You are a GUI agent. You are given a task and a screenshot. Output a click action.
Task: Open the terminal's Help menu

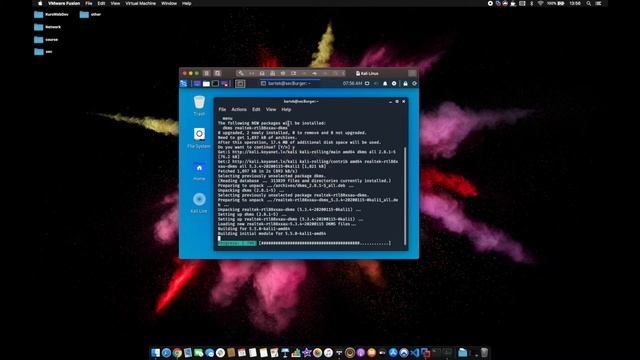click(x=287, y=109)
